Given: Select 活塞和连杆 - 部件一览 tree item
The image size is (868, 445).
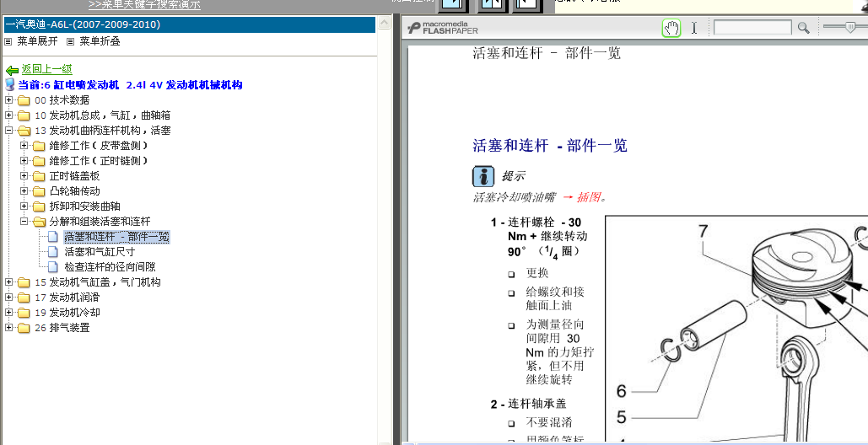Looking at the screenshot, I should 116,237.
